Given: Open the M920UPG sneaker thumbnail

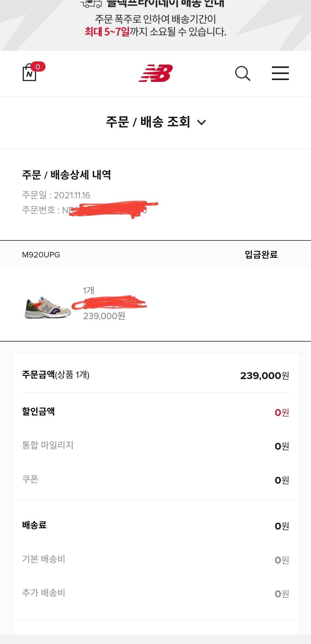Looking at the screenshot, I should (48, 307).
